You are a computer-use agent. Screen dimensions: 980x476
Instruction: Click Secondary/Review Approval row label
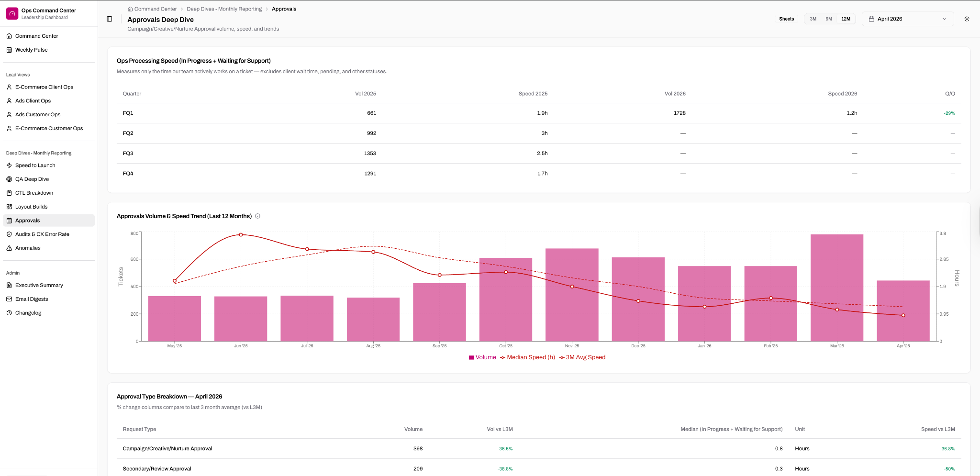[157, 469]
